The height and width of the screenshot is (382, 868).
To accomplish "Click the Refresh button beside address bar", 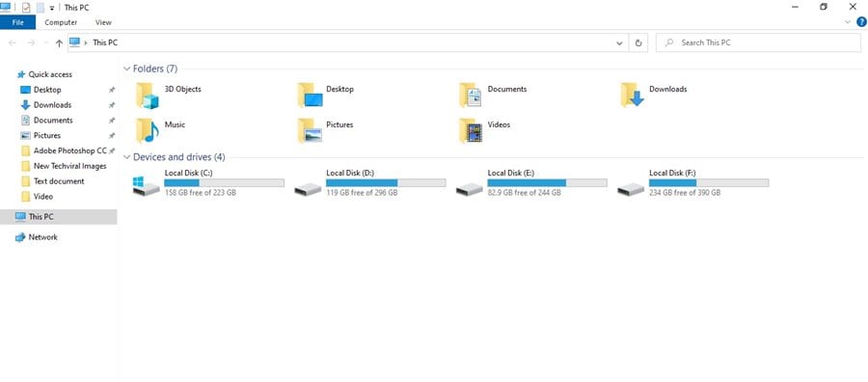I will click(x=638, y=42).
